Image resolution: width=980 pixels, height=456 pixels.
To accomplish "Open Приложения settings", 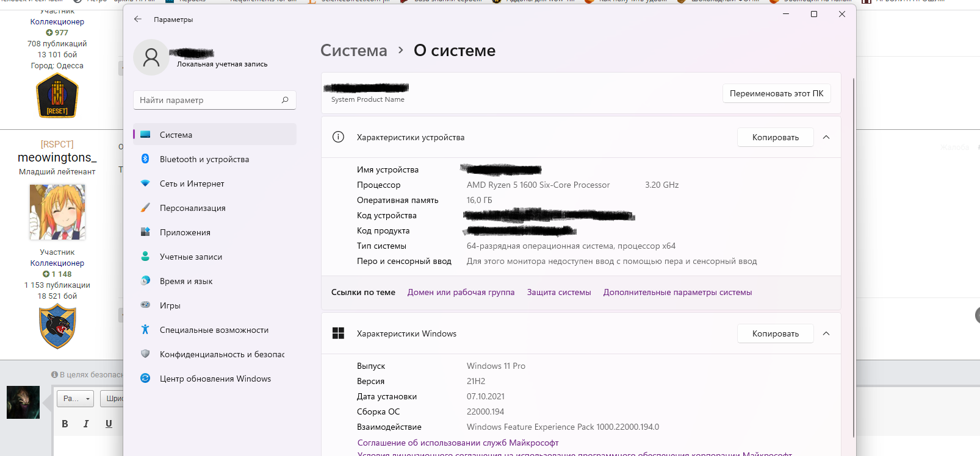I will 215,232.
